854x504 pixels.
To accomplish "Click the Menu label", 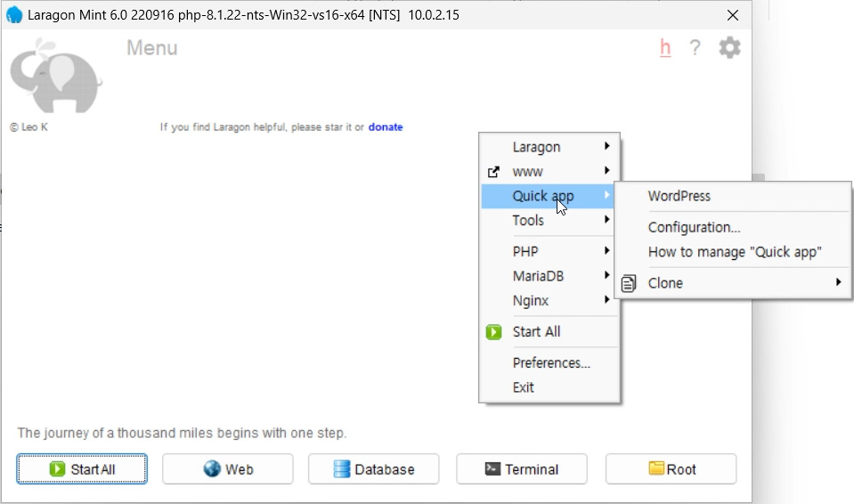I will coord(152,48).
